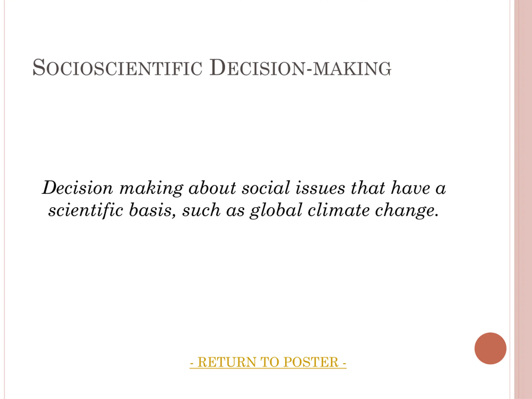Select the italic definition paragraph
Image resolution: width=532 pixels, height=399 pixels.
244,199
